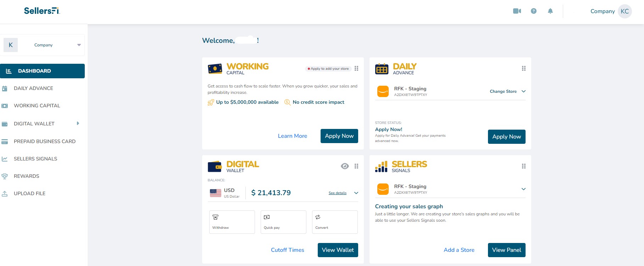Click the View Panel button

[x=507, y=250]
